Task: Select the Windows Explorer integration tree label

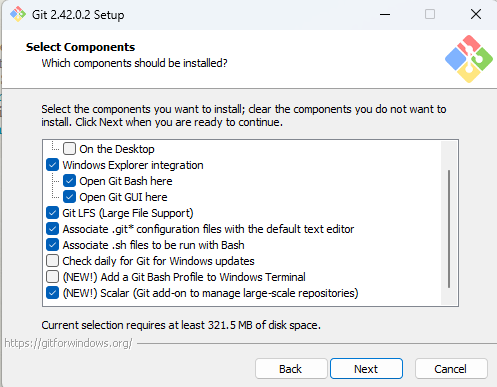Action: coord(133,165)
